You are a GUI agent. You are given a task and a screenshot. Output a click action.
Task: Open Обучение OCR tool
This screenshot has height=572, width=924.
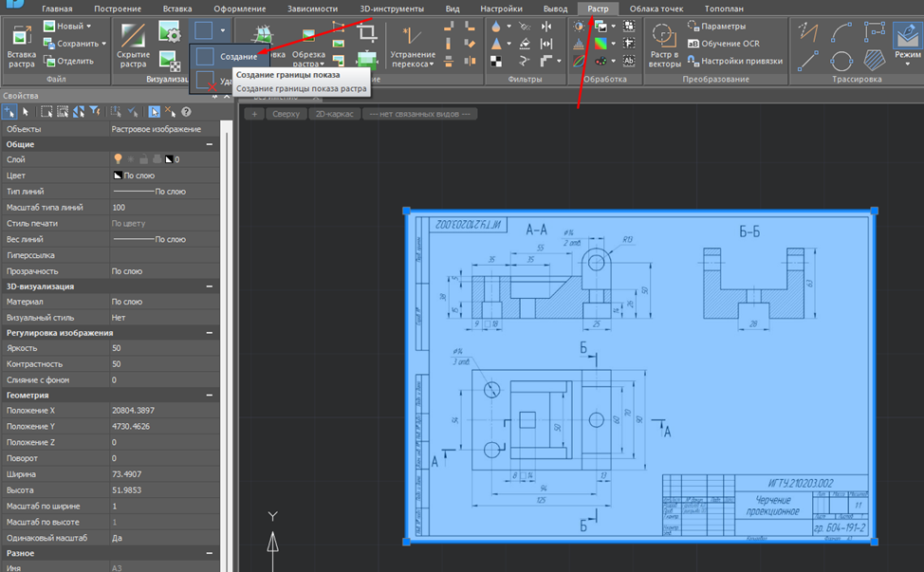coord(729,44)
